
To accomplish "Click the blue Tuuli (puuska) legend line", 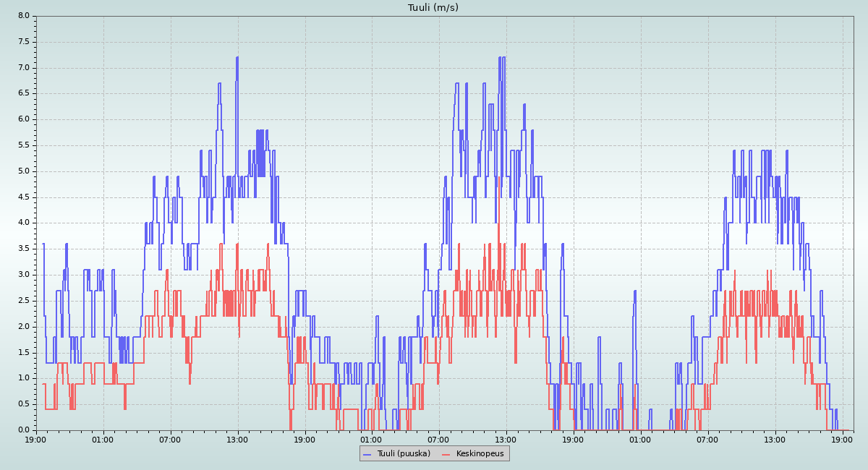I will 367,454.
